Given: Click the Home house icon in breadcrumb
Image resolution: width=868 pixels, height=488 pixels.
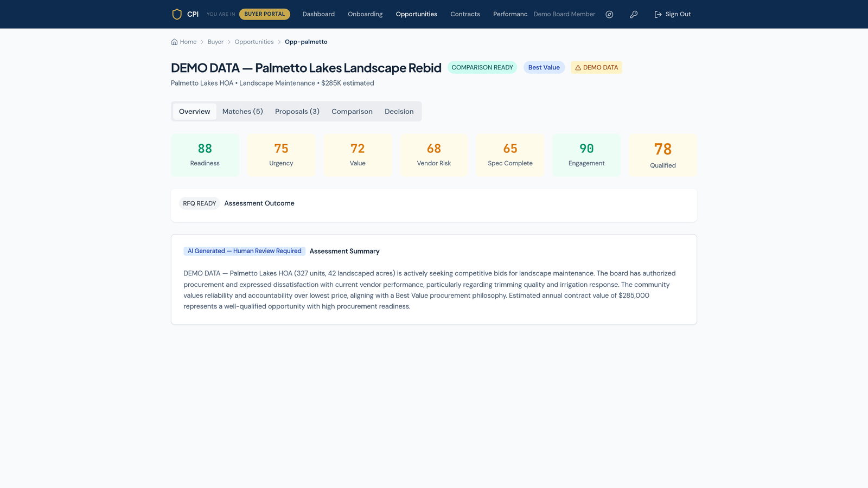Looking at the screenshot, I should click(x=174, y=42).
